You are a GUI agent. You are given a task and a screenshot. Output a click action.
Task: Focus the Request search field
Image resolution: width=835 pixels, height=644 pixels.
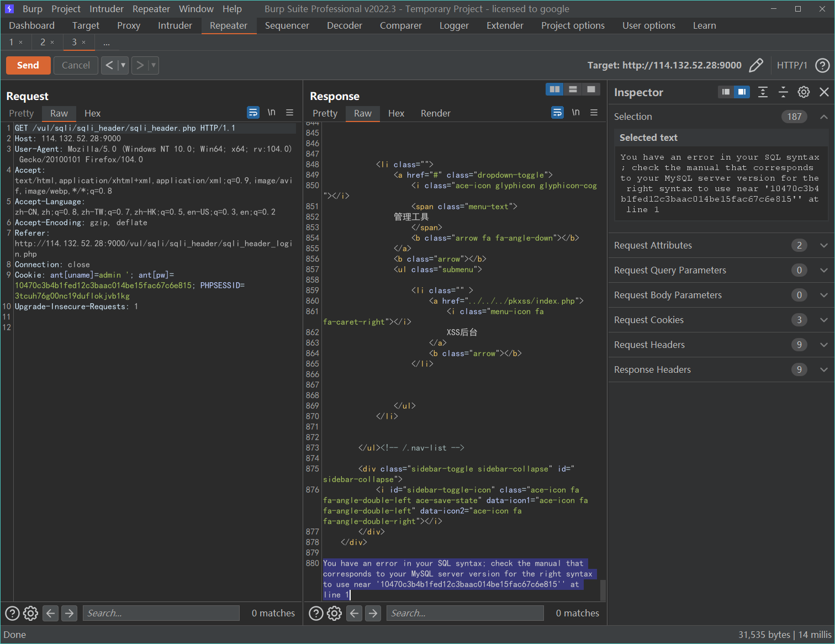click(x=161, y=613)
